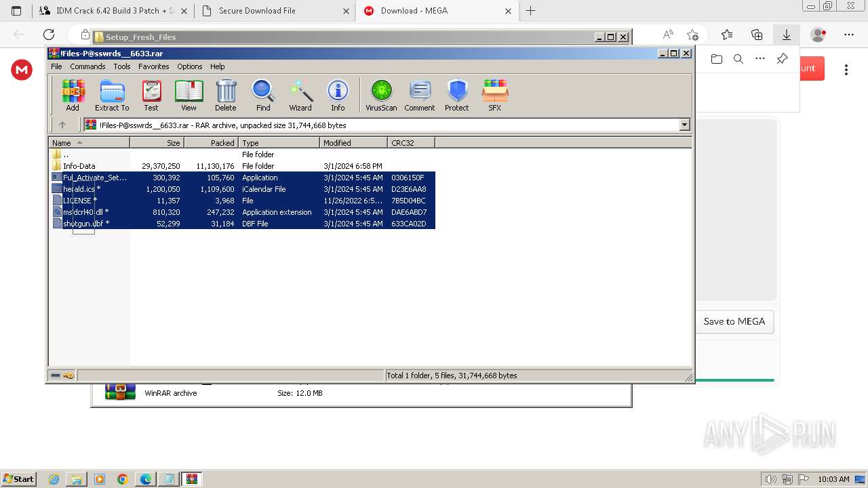The image size is (868, 488).
Task: Click the WinRAR taskbar button
Action: 192,479
